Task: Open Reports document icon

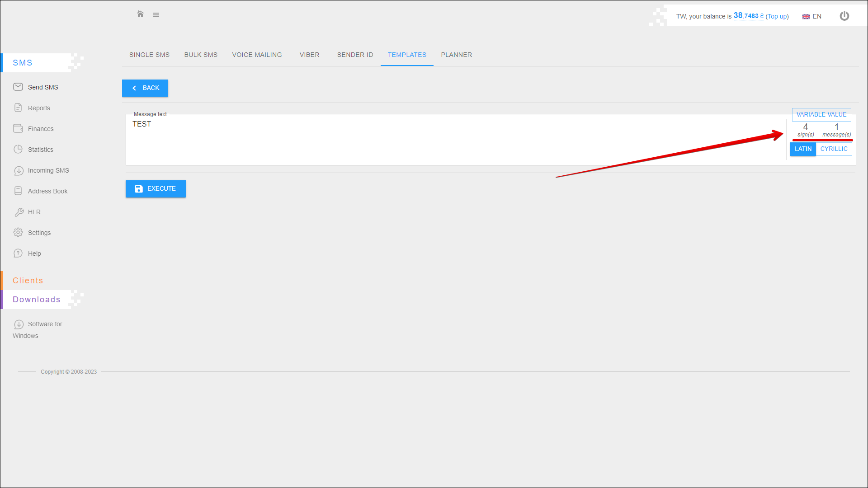Action: point(18,108)
